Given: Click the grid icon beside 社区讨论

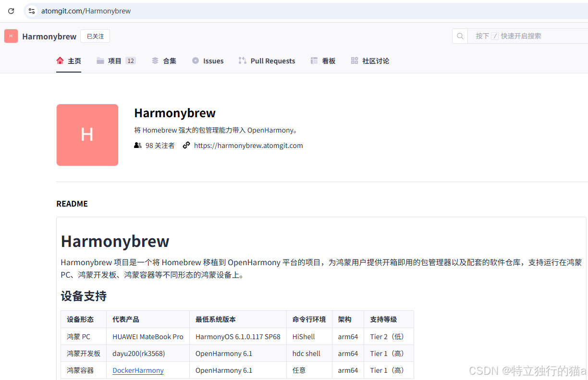Looking at the screenshot, I should tap(355, 61).
